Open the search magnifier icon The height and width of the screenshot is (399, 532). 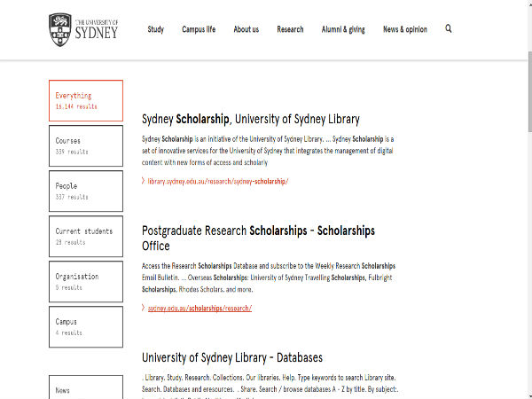[x=448, y=29]
